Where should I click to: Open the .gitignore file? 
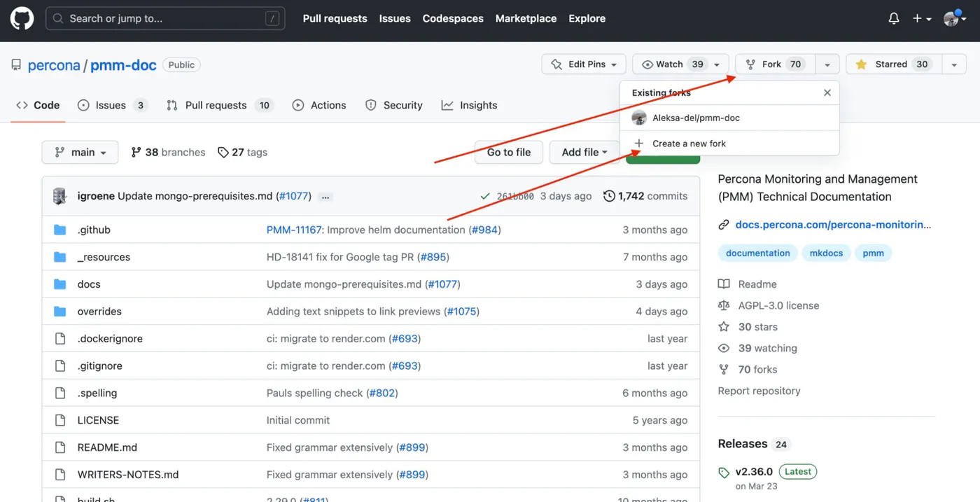(x=99, y=366)
